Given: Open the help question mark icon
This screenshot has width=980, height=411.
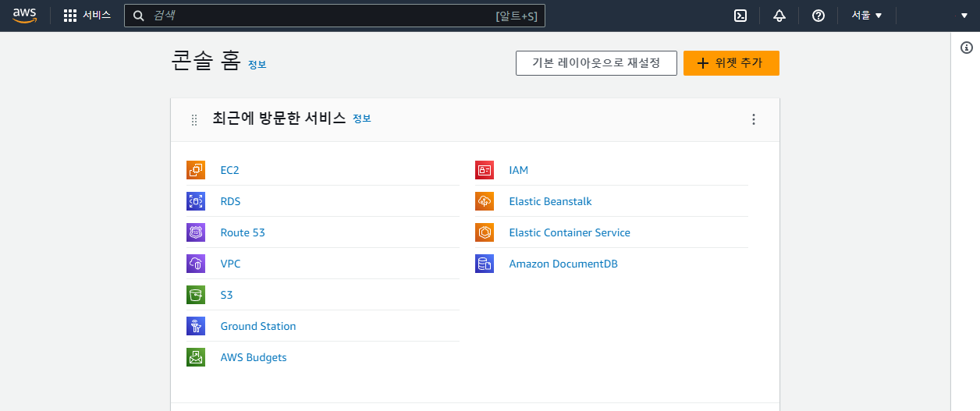Looking at the screenshot, I should click(x=818, y=16).
